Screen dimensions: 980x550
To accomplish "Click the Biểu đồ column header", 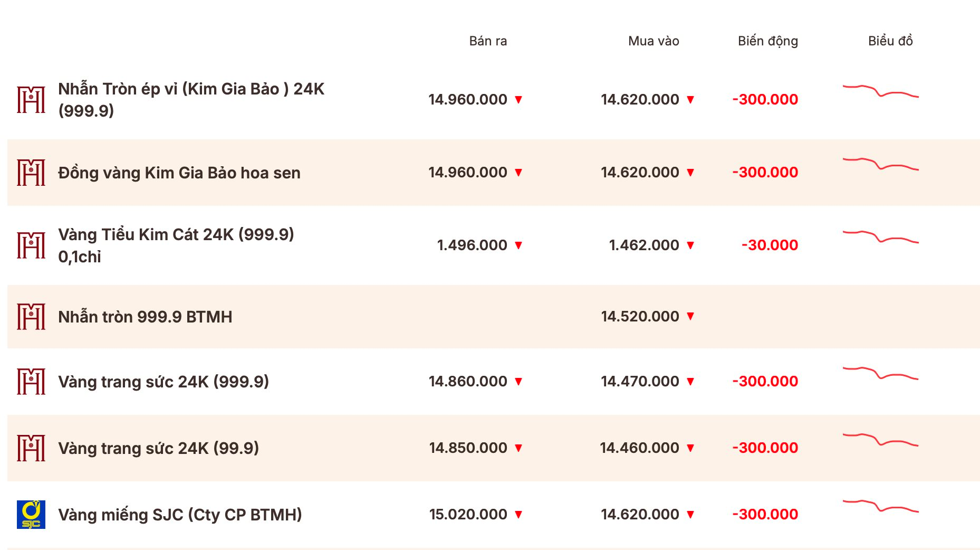I will (x=890, y=41).
